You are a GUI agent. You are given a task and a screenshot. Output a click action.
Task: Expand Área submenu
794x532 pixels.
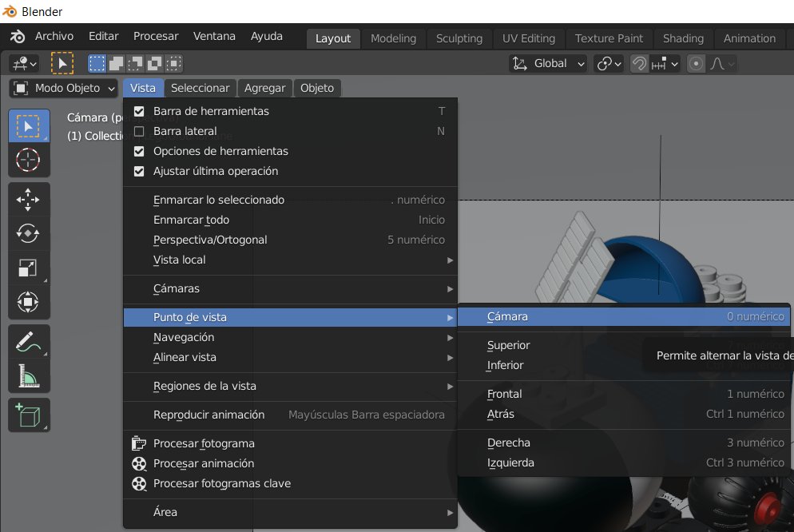[x=290, y=512]
